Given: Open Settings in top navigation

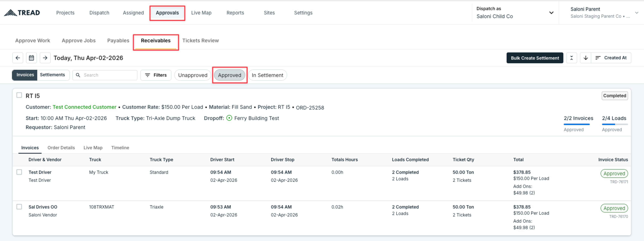Looking at the screenshot, I should pos(303,12).
